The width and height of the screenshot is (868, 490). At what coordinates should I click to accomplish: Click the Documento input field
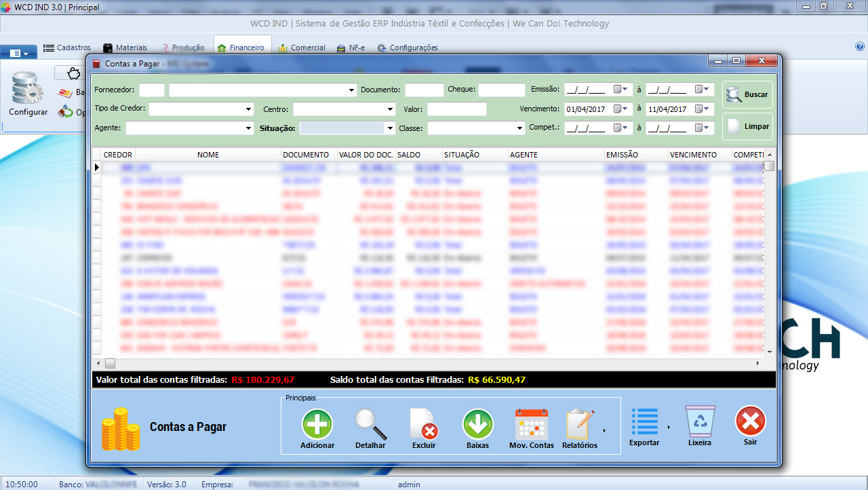[x=425, y=90]
